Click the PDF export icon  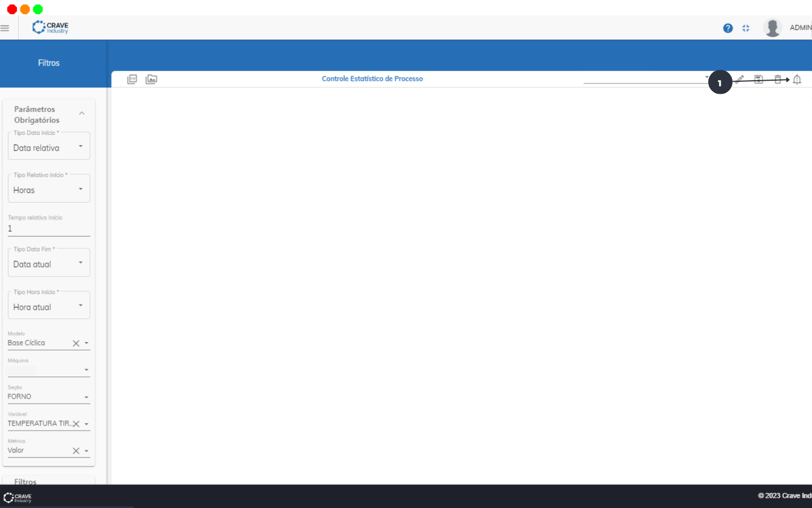132,79
